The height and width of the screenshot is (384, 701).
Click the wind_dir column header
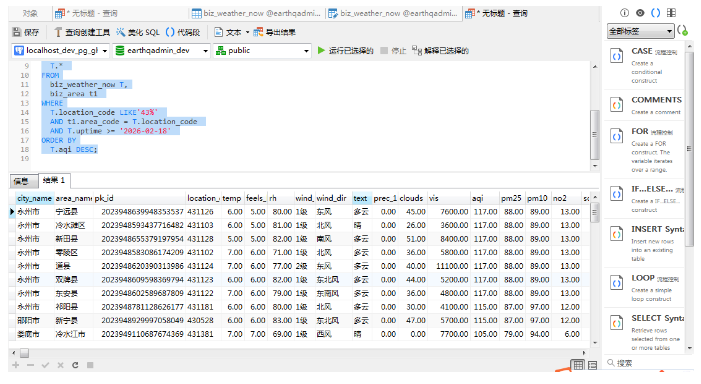click(x=334, y=198)
